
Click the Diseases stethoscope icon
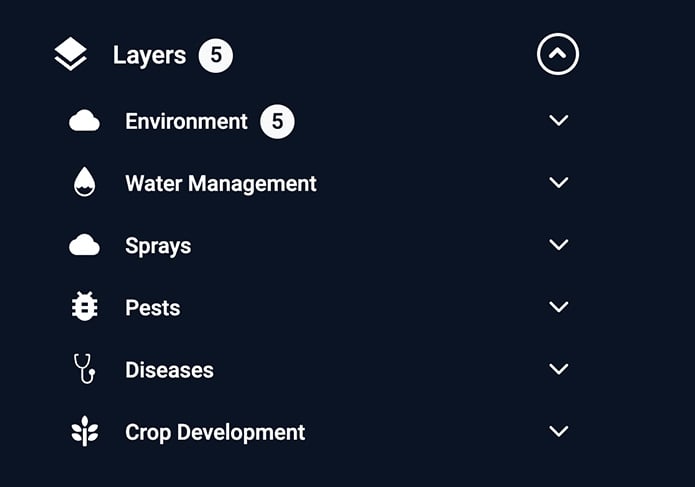pyautogui.click(x=84, y=369)
